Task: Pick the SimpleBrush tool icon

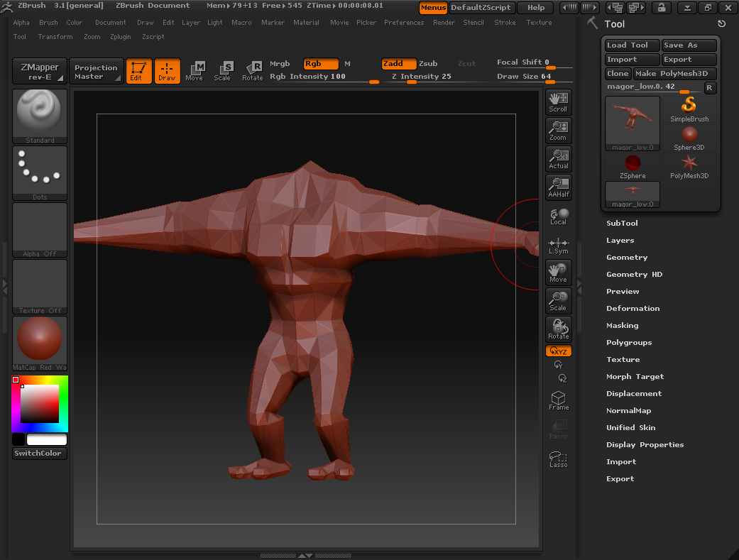Action: pyautogui.click(x=689, y=109)
